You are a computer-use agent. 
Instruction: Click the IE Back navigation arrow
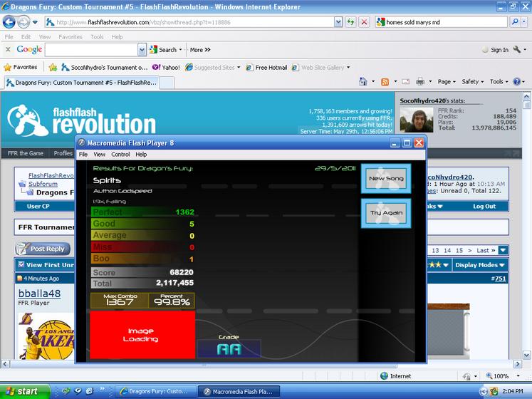pyautogui.click(x=9, y=22)
